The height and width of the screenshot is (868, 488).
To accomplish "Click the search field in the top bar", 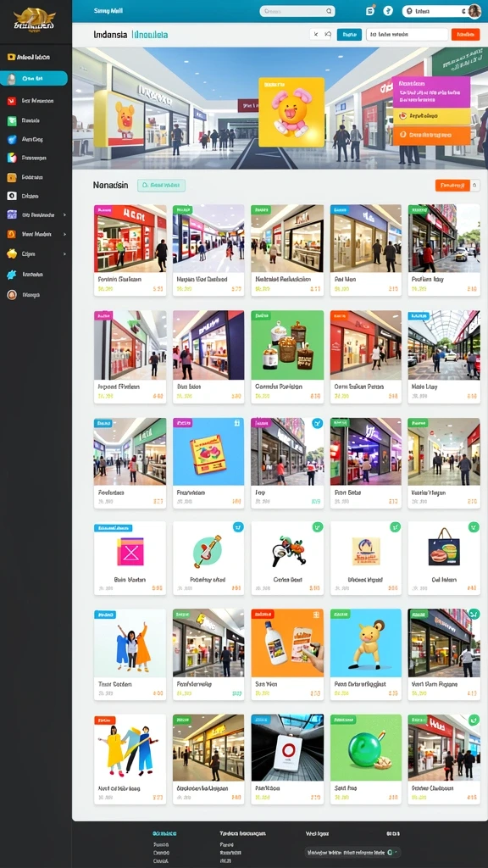I will click(297, 11).
